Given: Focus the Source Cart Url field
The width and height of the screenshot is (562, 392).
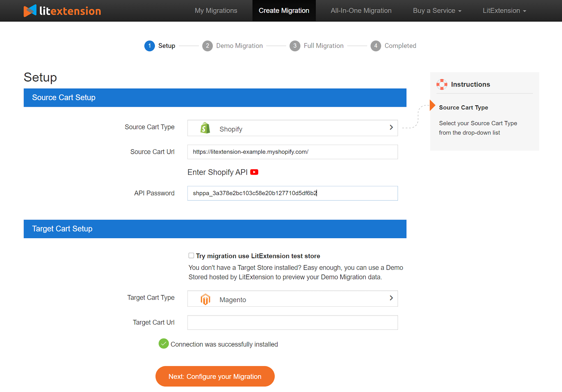Looking at the screenshot, I should [293, 152].
